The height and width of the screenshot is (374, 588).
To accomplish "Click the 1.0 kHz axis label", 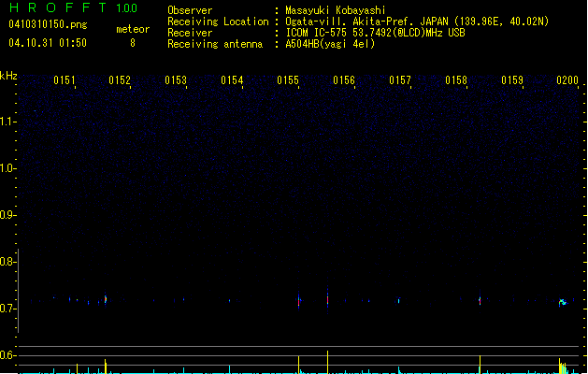I will 7,168.
